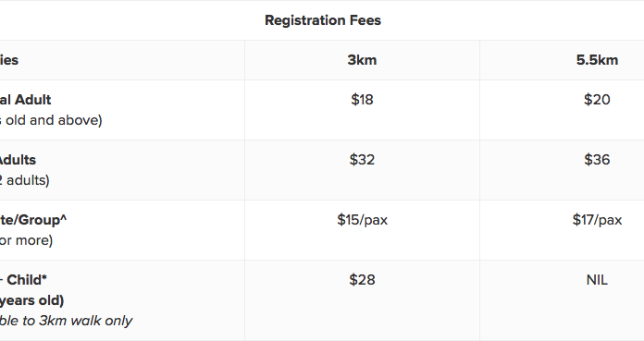Click the $17/pax group rate

(597, 220)
